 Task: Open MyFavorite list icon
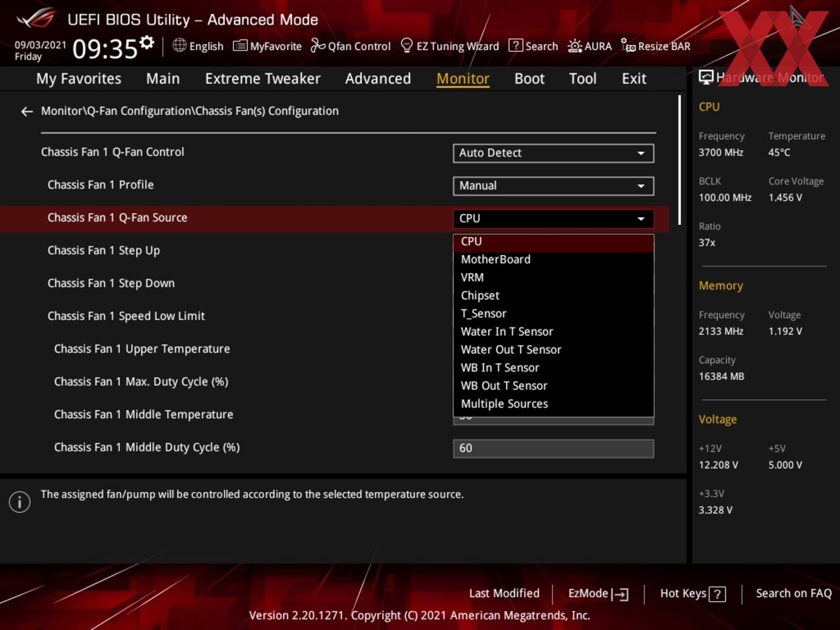coord(240,46)
